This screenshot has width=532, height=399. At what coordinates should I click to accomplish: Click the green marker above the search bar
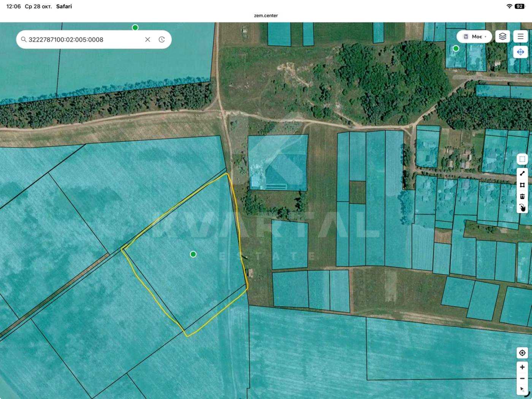(135, 27)
